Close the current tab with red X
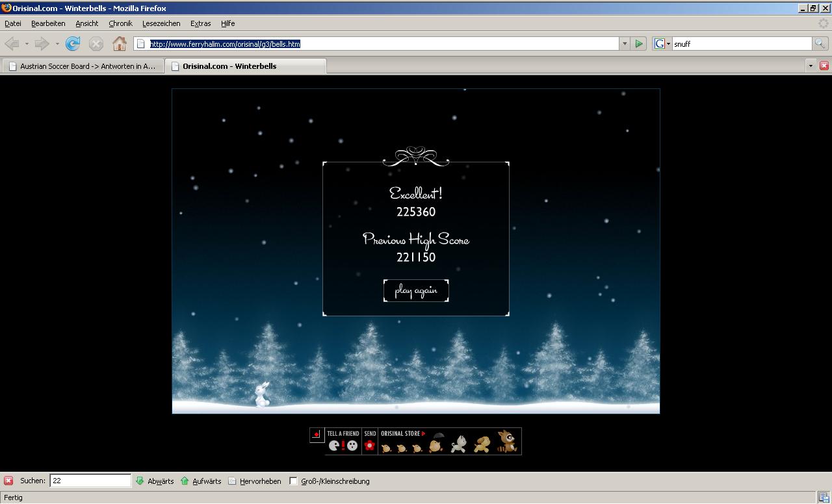This screenshot has height=504, width=832. (x=824, y=66)
